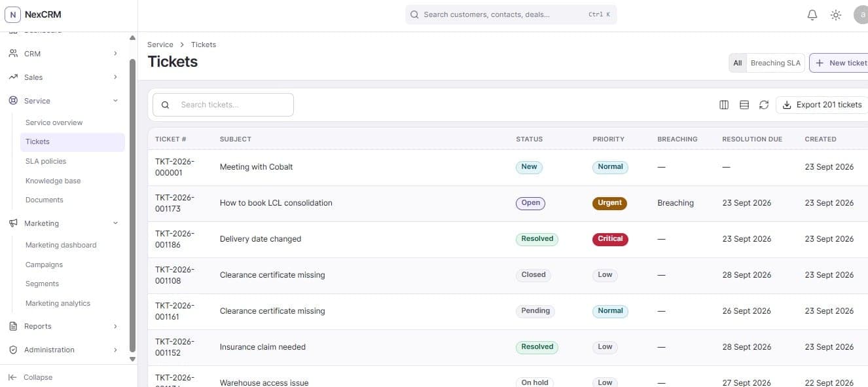Click the NexCRM logo icon
This screenshot has height=387, width=868.
tap(13, 14)
